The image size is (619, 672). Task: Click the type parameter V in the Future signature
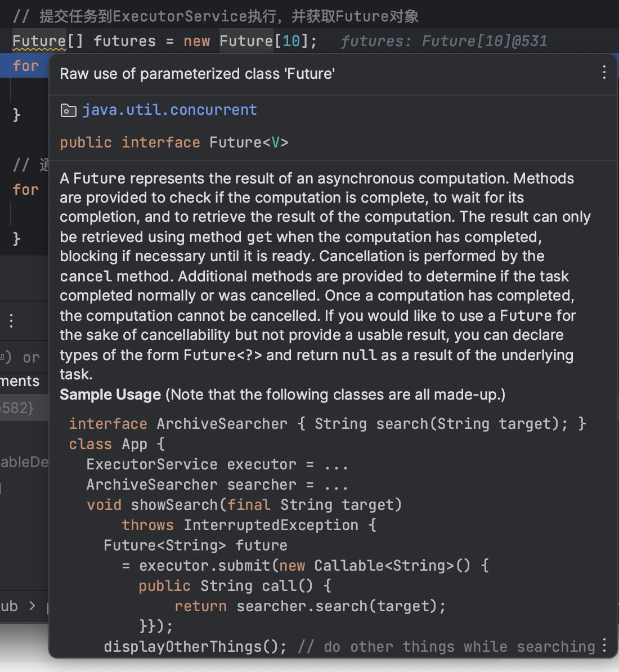[x=275, y=142]
